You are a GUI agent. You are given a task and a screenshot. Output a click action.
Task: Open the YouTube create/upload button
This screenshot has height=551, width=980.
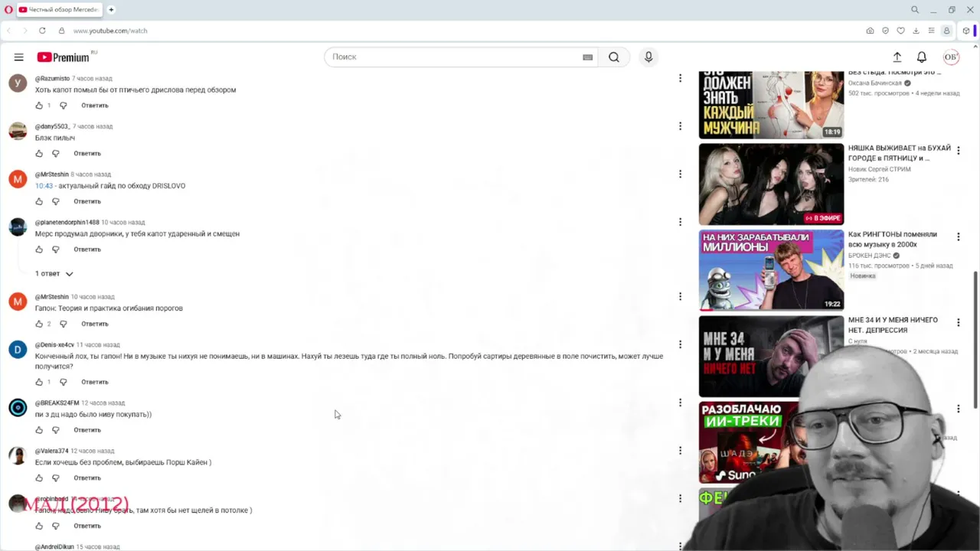[x=897, y=57]
